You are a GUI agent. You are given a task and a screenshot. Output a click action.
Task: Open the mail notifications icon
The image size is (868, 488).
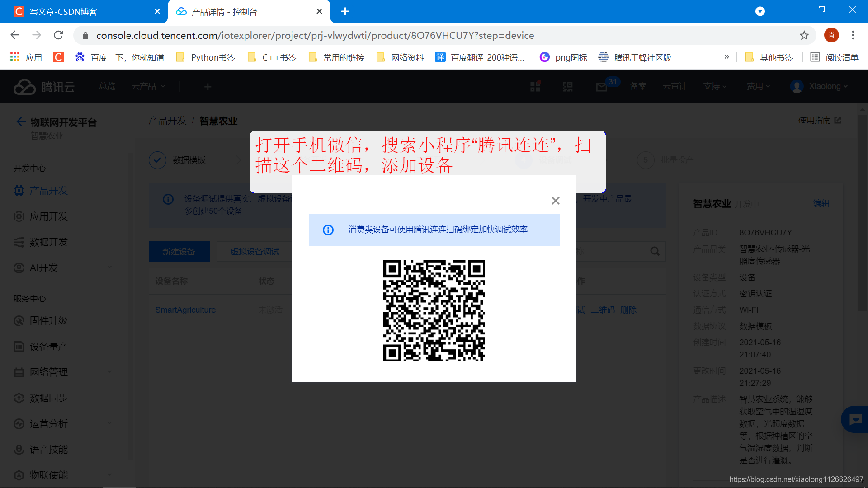point(601,87)
